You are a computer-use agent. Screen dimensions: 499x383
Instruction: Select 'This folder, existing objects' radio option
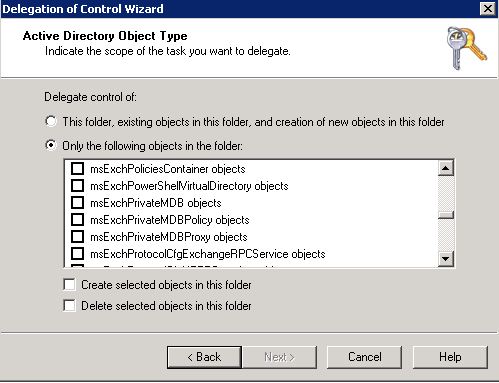tap(51, 121)
